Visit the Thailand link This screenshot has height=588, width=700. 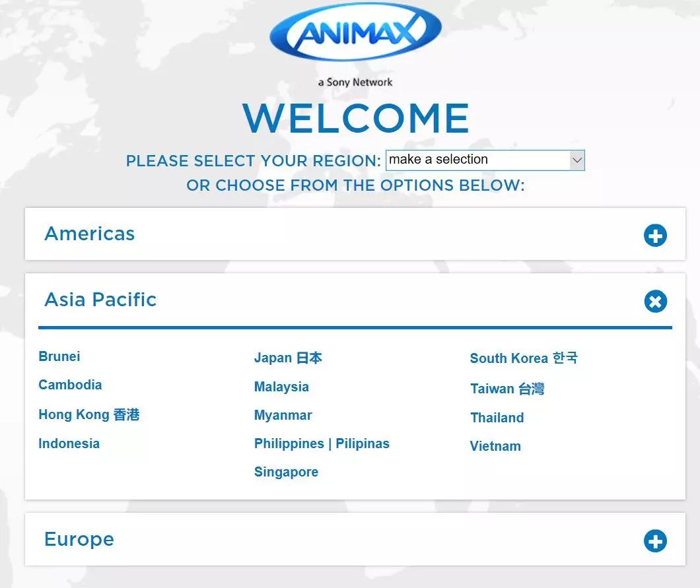tap(497, 418)
